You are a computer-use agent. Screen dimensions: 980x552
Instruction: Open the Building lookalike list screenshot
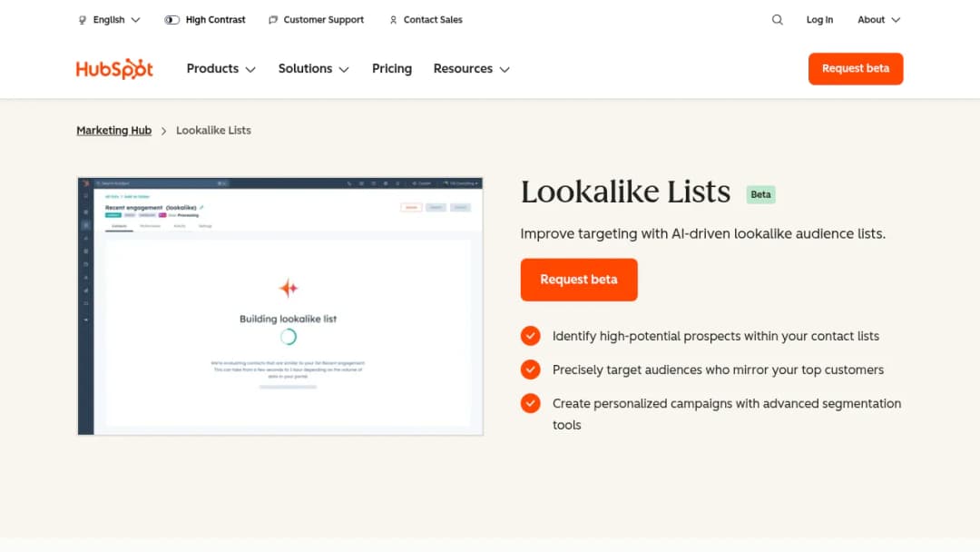click(280, 306)
